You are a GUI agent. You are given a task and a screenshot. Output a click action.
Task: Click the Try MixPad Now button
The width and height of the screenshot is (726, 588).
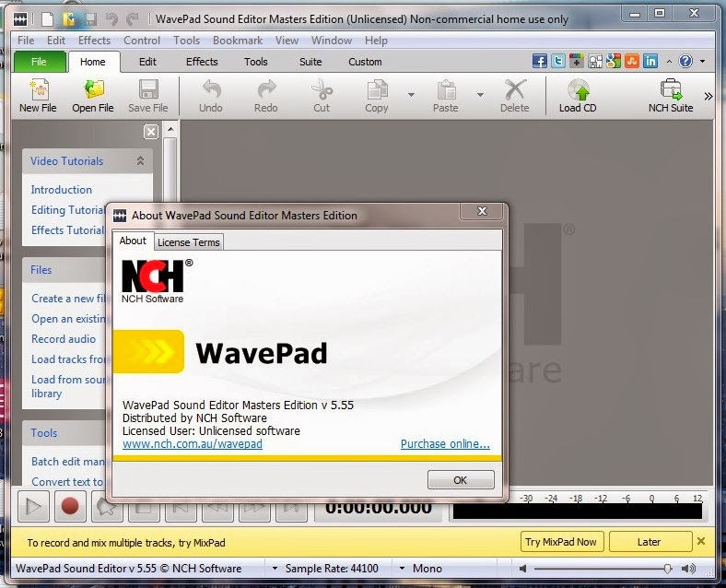pos(561,542)
